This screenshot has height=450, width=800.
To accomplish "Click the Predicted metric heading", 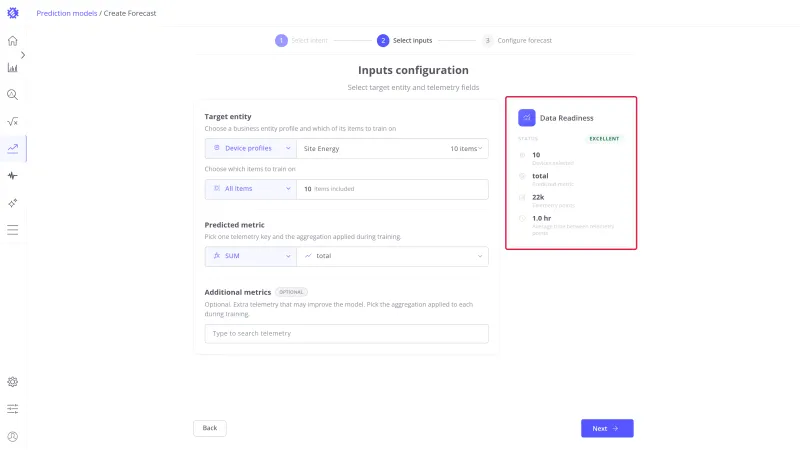I will [x=235, y=224].
